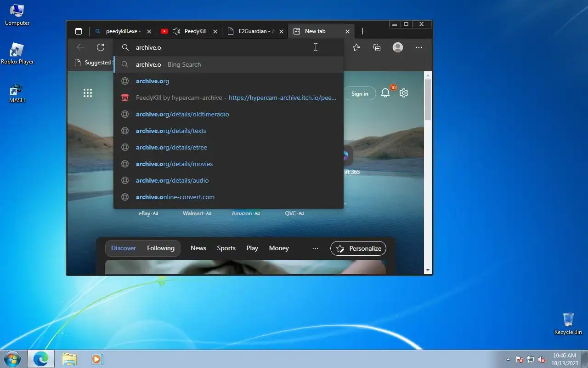Open the Play feed category
Image resolution: width=588 pixels, height=368 pixels.
coord(252,248)
